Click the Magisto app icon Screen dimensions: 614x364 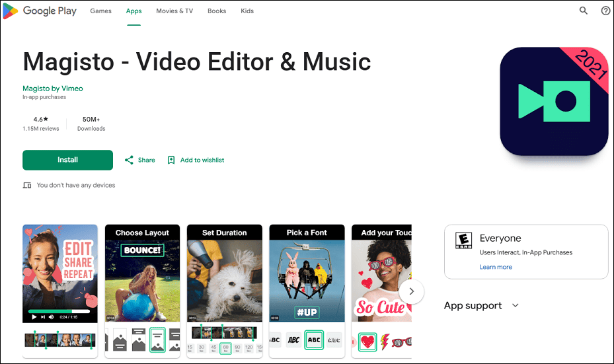[554, 101]
